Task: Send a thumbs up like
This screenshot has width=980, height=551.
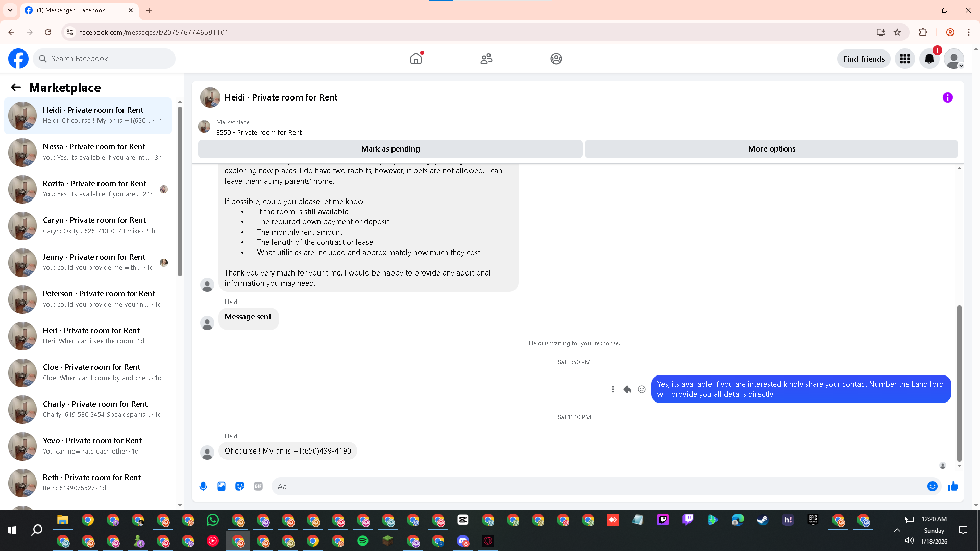Action: pyautogui.click(x=952, y=486)
